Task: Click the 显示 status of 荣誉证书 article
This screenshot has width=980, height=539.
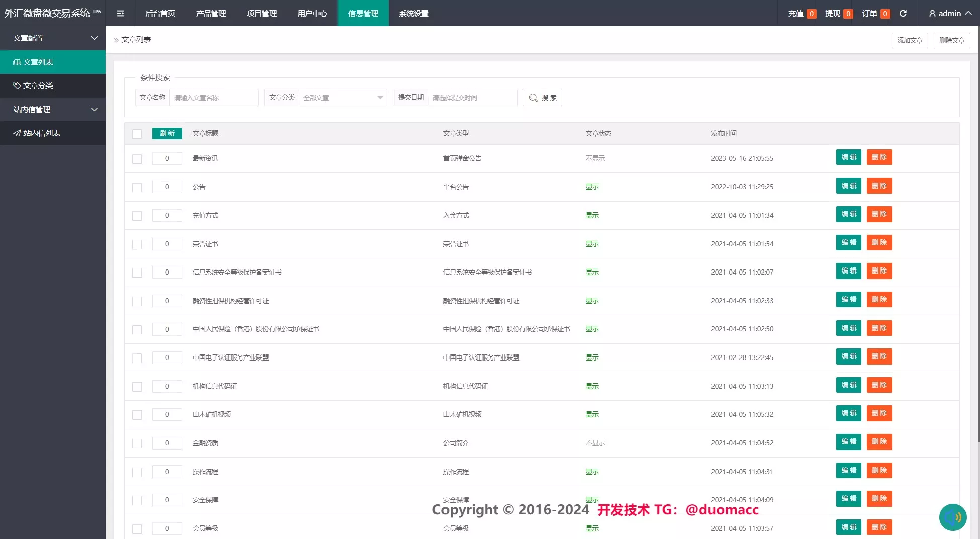Action: coord(591,244)
